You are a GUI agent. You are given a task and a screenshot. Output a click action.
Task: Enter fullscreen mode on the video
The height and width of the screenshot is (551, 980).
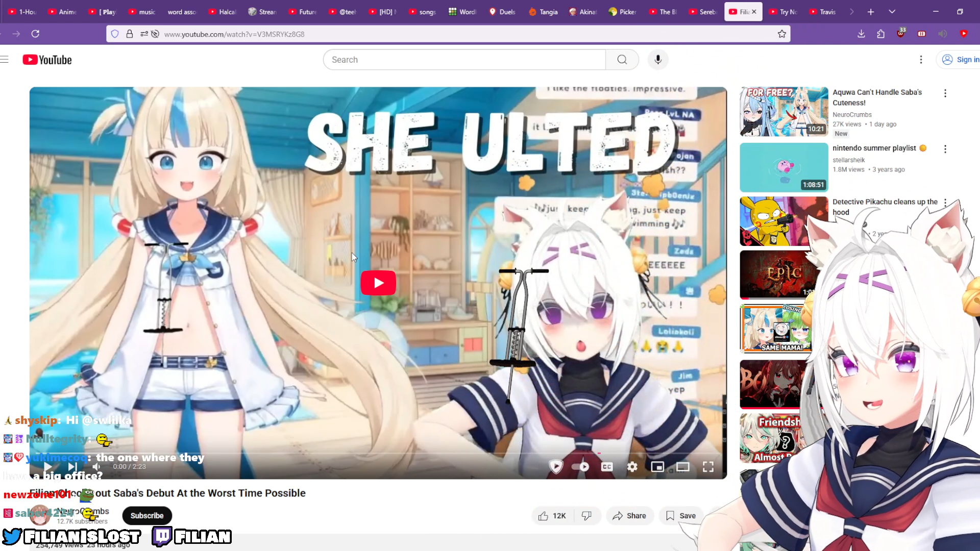(708, 467)
